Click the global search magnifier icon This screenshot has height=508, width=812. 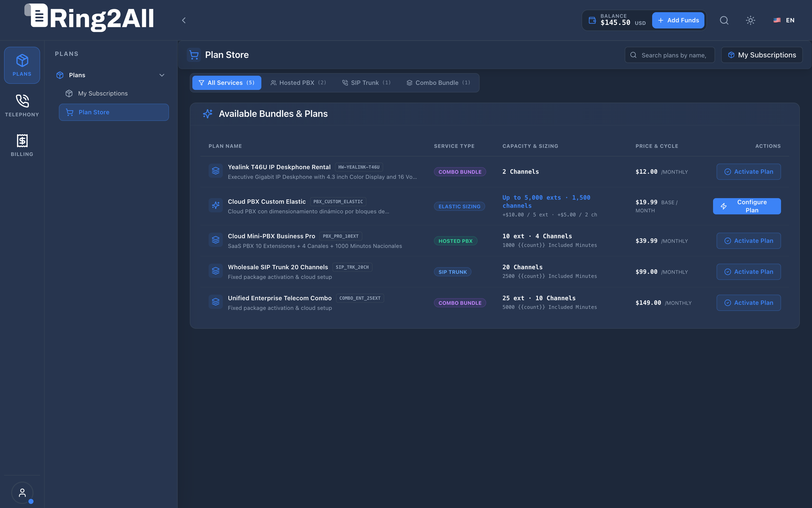coord(724,21)
